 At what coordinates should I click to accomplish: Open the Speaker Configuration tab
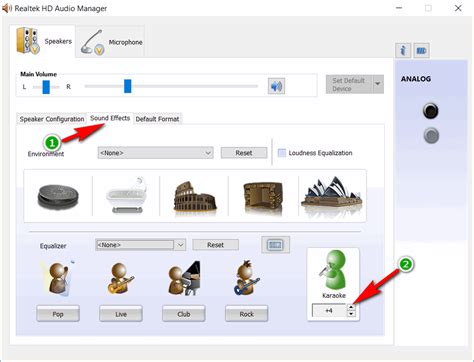click(x=52, y=119)
